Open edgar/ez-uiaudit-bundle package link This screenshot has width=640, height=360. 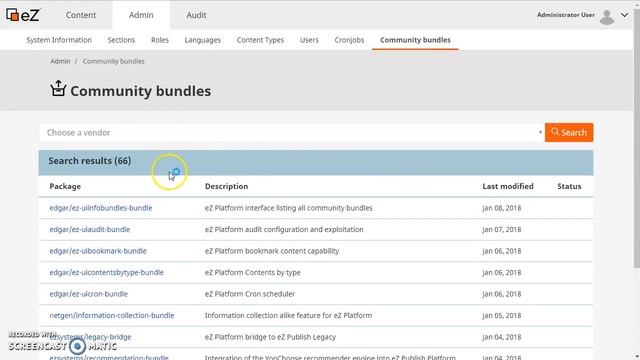90,229
